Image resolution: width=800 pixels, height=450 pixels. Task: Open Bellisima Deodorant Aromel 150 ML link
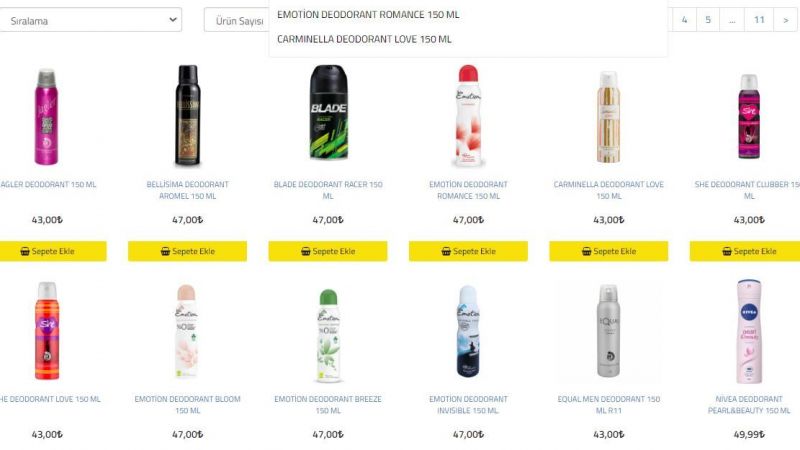187,190
